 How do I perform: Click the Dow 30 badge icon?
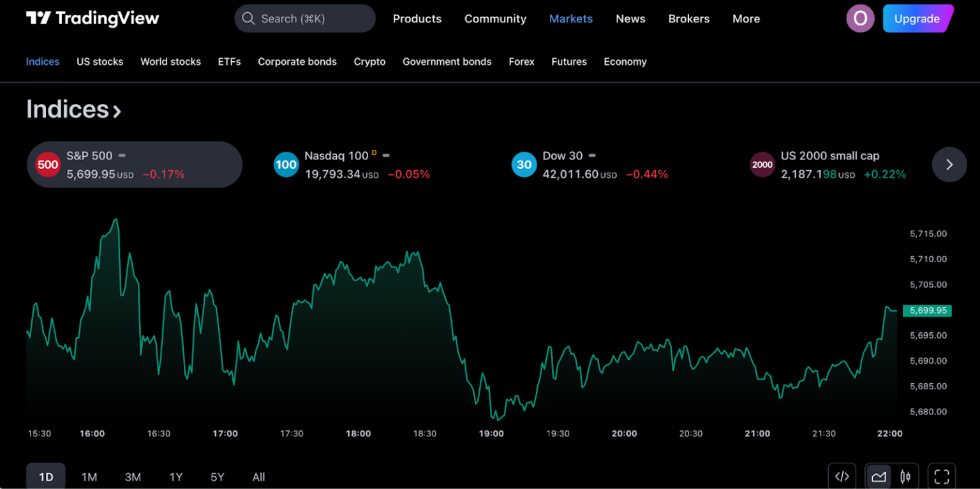524,164
